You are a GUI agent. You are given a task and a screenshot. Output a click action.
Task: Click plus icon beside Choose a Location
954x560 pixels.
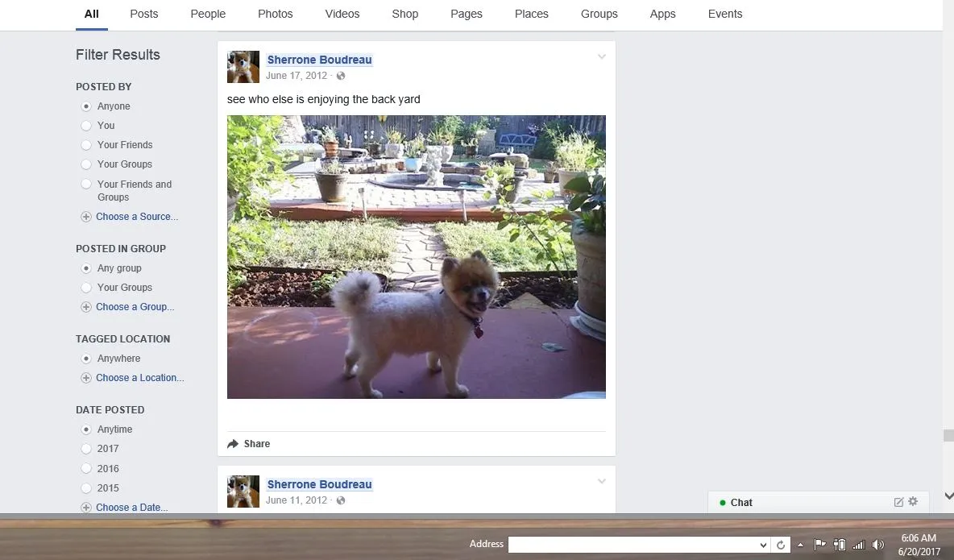[x=86, y=378]
